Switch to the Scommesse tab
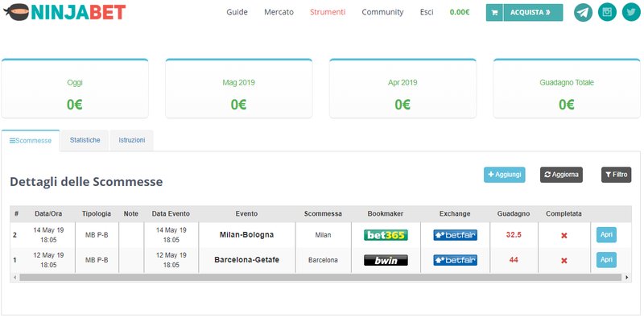The image size is (644, 318). tap(31, 141)
